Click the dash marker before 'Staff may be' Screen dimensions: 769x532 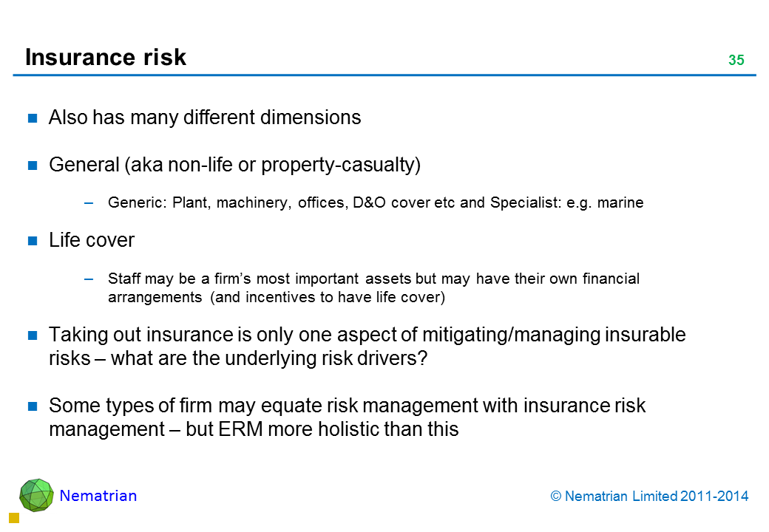[89, 279]
